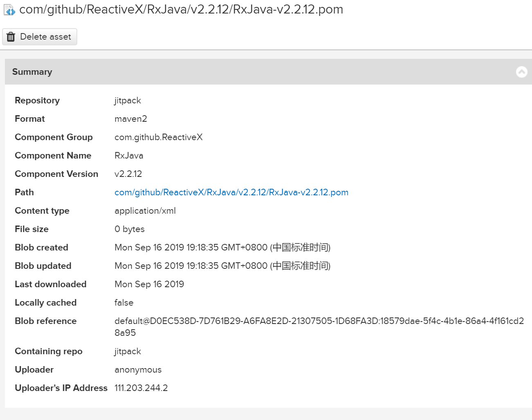Image resolution: width=532 pixels, height=420 pixels.
Task: Select the Component Version v2.2.12 text
Action: click(128, 174)
